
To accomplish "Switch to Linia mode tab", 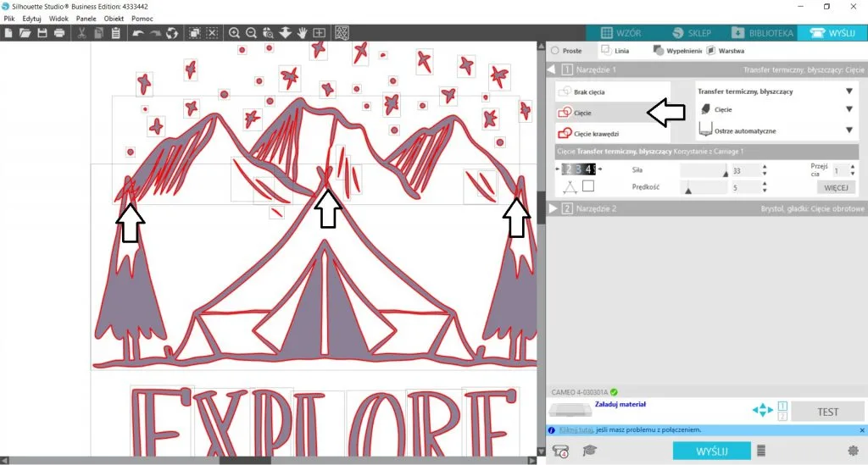I will point(615,50).
